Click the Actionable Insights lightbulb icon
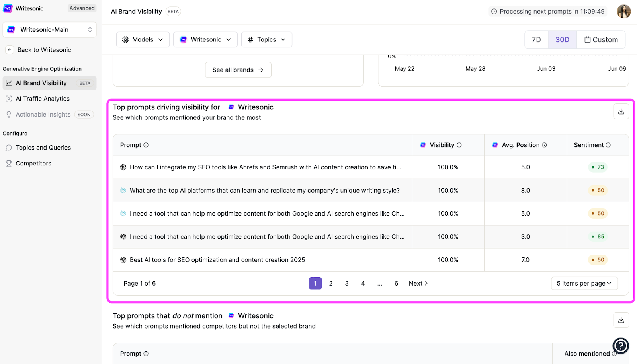 click(x=9, y=115)
